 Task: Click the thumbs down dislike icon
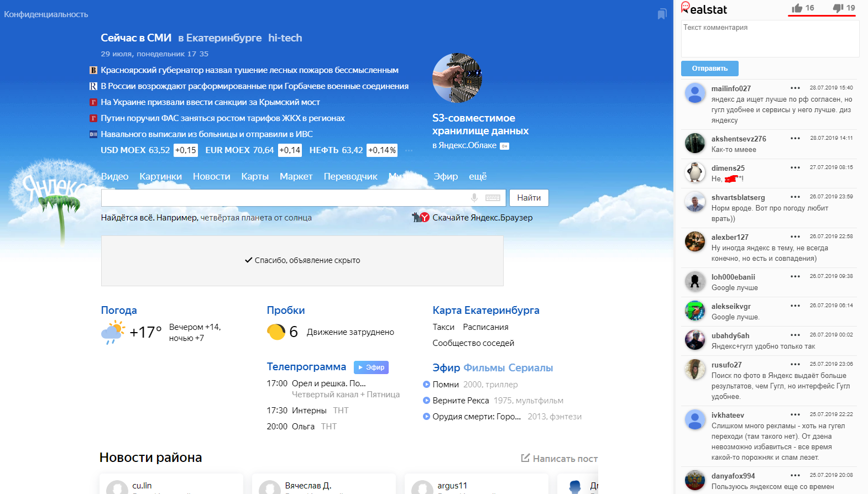click(838, 8)
